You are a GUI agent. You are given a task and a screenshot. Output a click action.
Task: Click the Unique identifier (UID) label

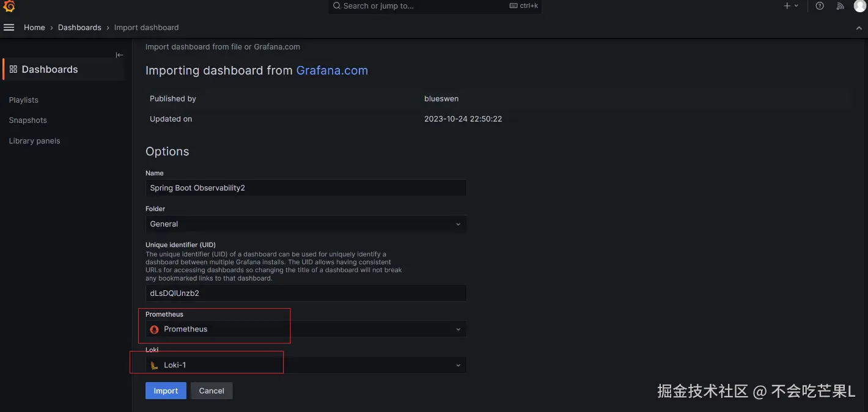tap(180, 245)
